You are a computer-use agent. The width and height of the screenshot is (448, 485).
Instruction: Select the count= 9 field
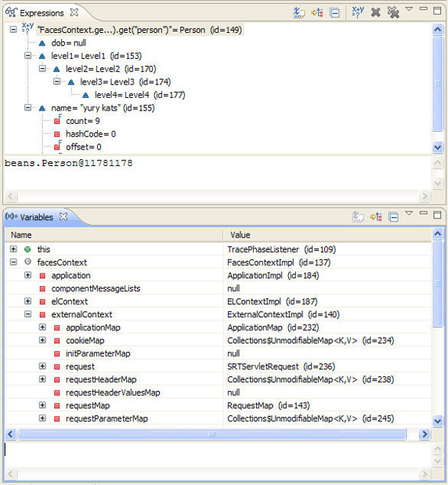pos(82,121)
